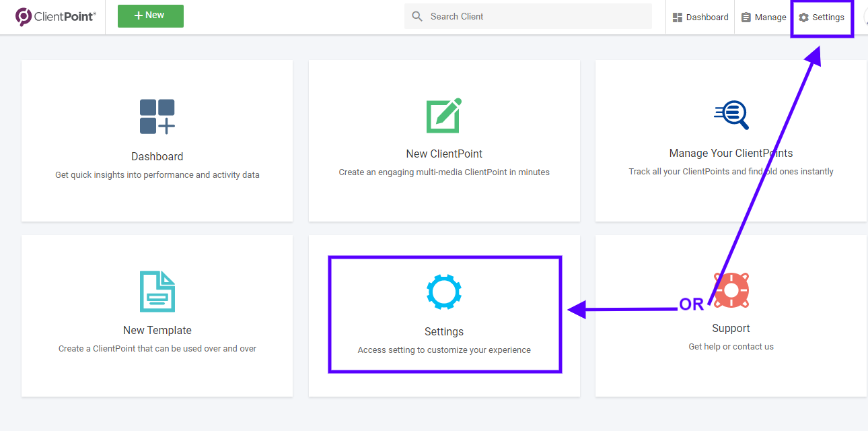Click the Search Client input field
Viewport: 868px width, 431px height.
(528, 16)
